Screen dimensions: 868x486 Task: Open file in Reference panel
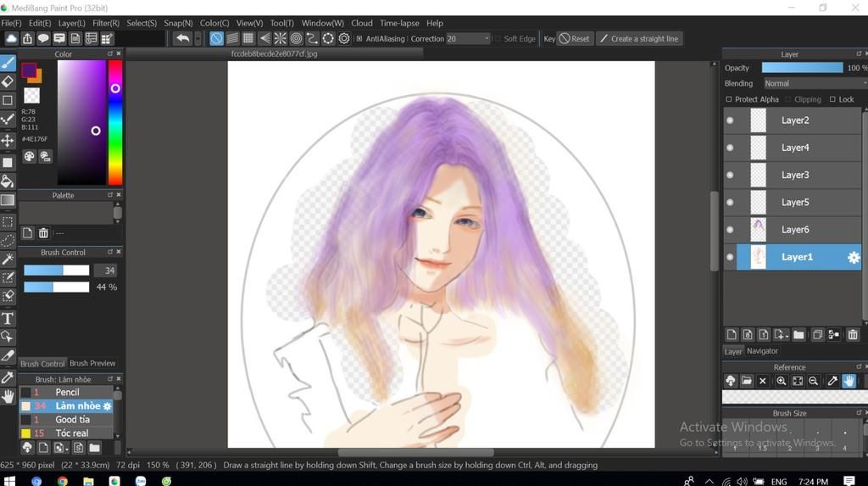pos(746,381)
